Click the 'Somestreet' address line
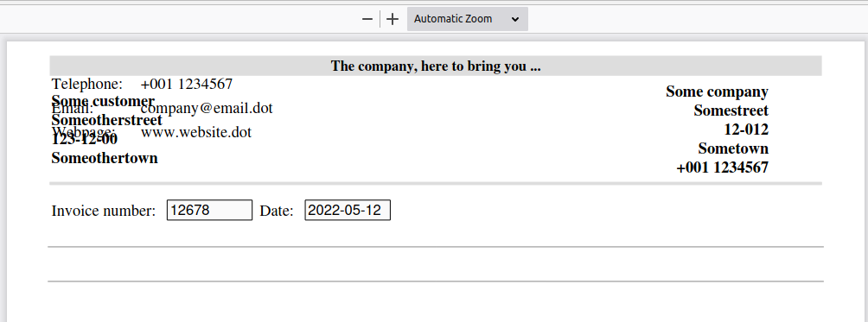 click(x=731, y=110)
